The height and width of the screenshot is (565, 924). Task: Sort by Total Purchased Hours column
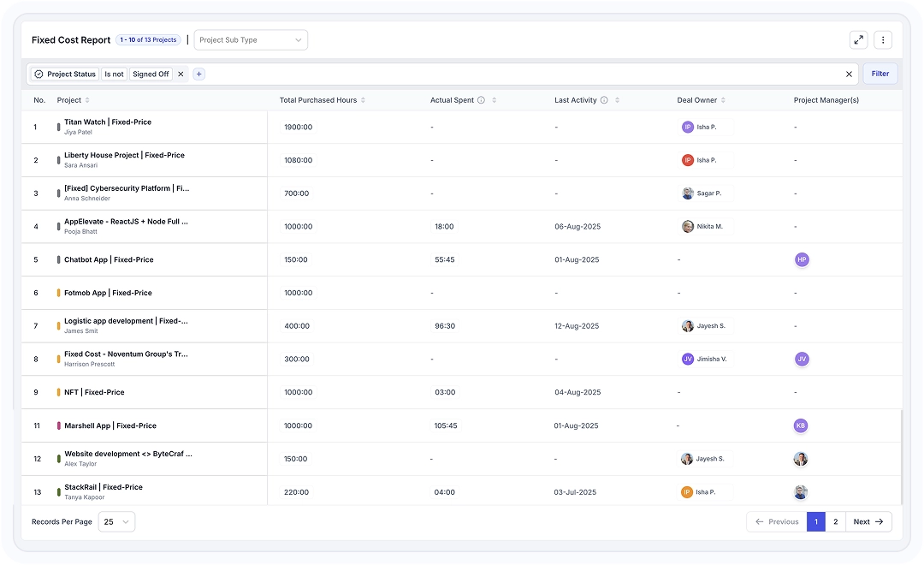(363, 100)
